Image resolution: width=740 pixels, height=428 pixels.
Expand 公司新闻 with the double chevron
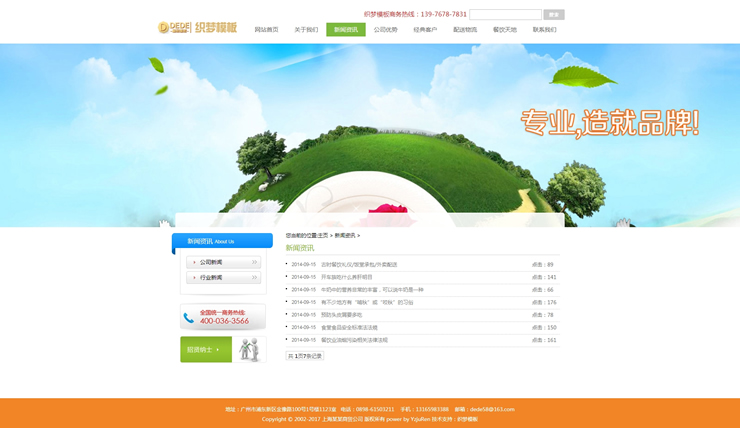coord(254,263)
